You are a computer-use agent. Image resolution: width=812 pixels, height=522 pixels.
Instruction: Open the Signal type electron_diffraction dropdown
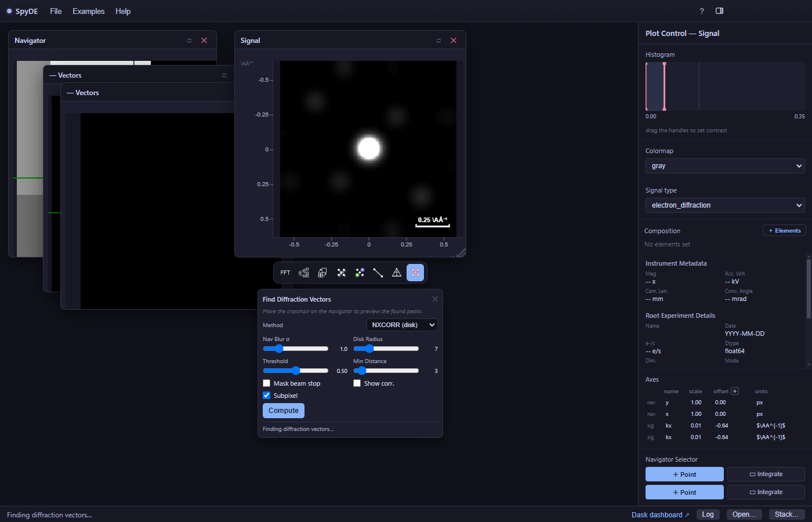tap(725, 205)
